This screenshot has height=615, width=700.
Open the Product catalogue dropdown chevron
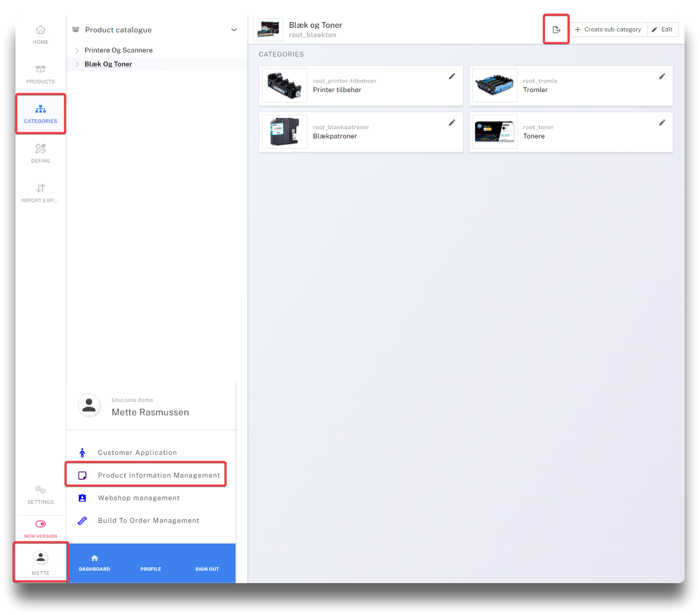[x=234, y=30]
